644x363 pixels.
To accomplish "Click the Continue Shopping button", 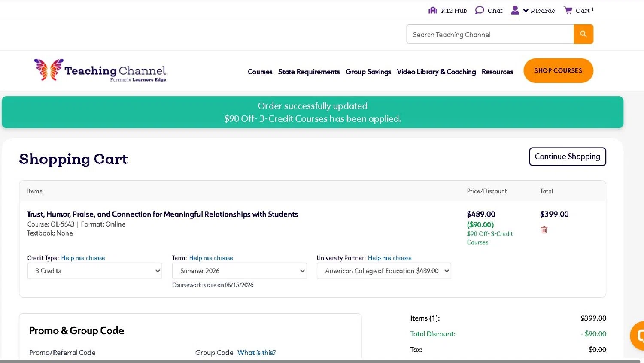I will point(568,157).
